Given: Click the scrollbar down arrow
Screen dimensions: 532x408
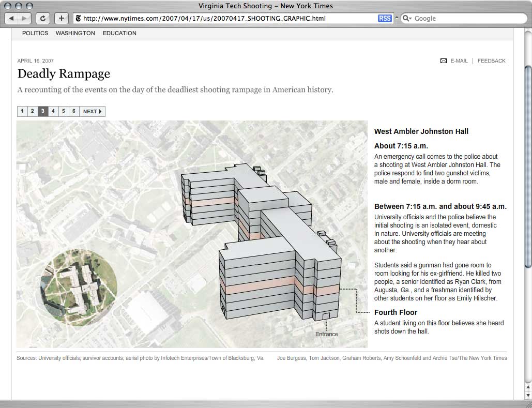Looking at the screenshot, I should tap(528, 395).
